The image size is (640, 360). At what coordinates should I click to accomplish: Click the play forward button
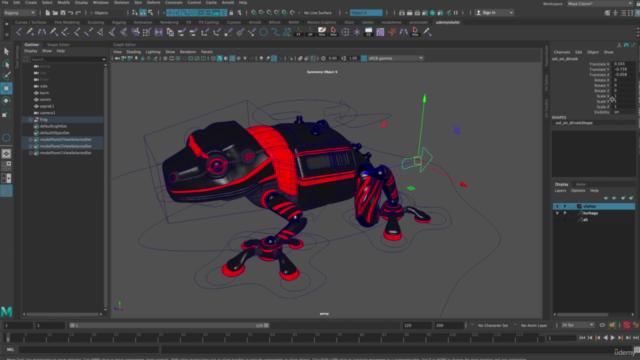613,338
